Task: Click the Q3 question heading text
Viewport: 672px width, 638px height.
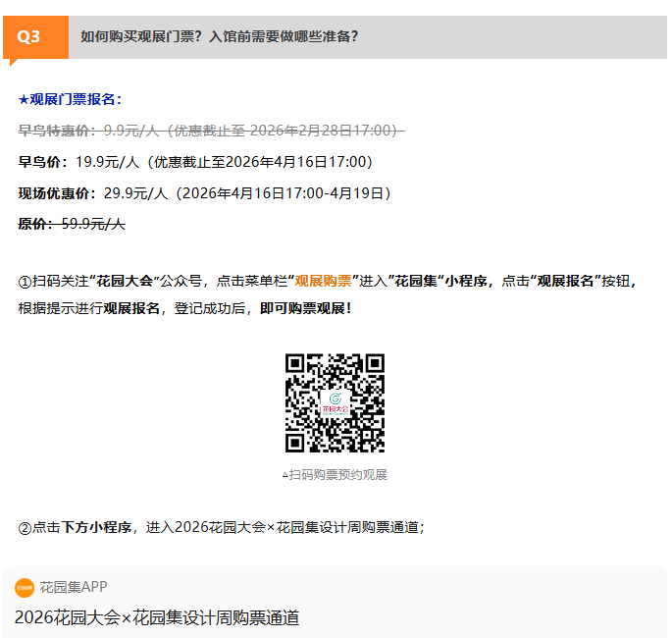Action: click(x=219, y=36)
